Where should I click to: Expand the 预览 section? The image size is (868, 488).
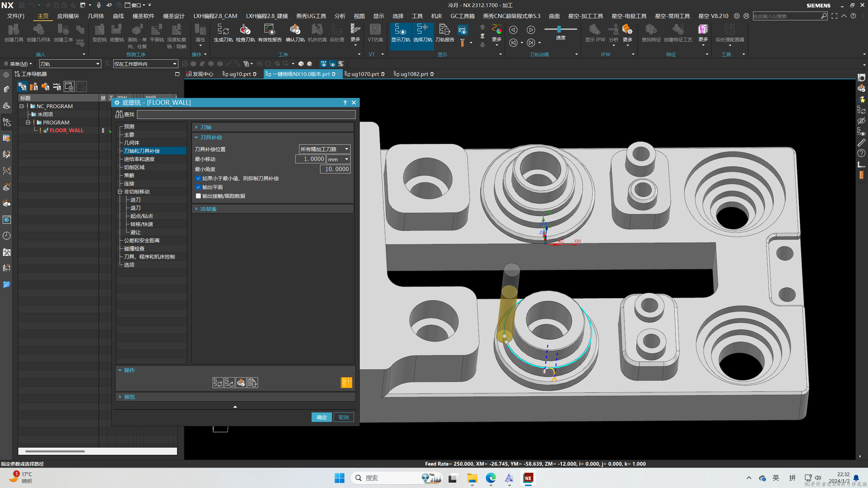pyautogui.click(x=235, y=397)
